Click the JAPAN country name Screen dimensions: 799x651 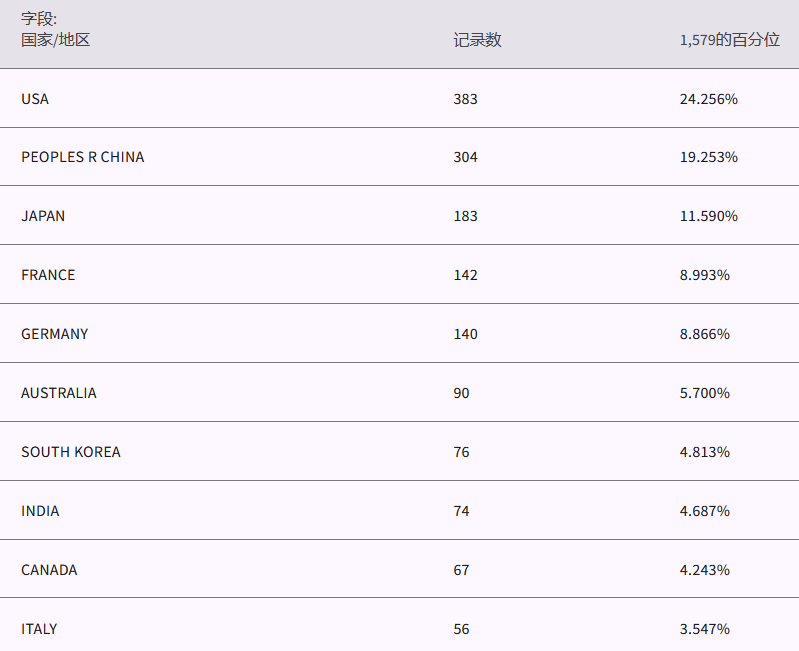tap(43, 216)
